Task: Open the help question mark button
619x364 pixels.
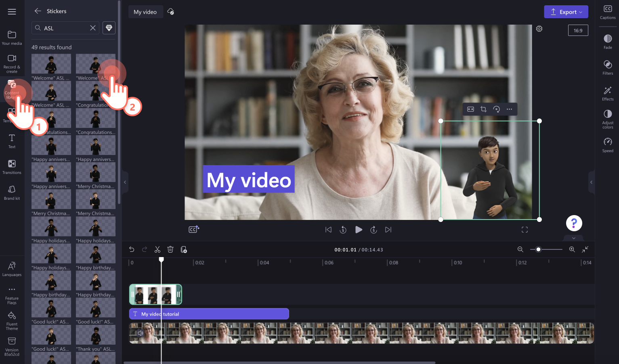Action: tap(574, 223)
